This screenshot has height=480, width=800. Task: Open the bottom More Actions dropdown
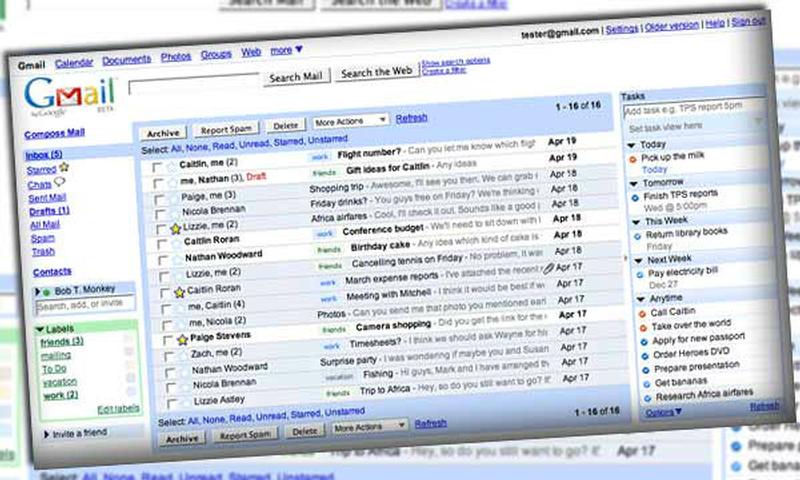point(370,427)
